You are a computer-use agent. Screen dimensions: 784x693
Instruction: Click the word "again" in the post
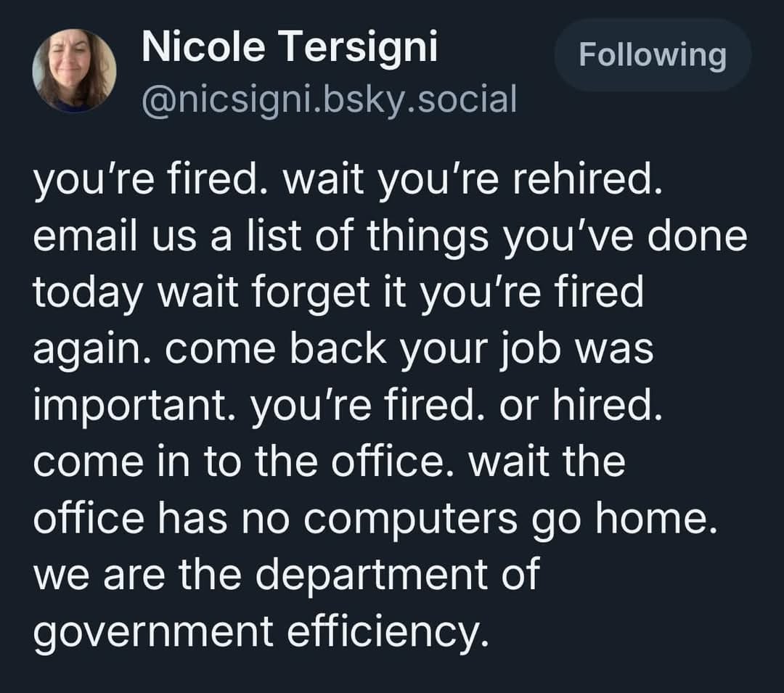pos(93,348)
